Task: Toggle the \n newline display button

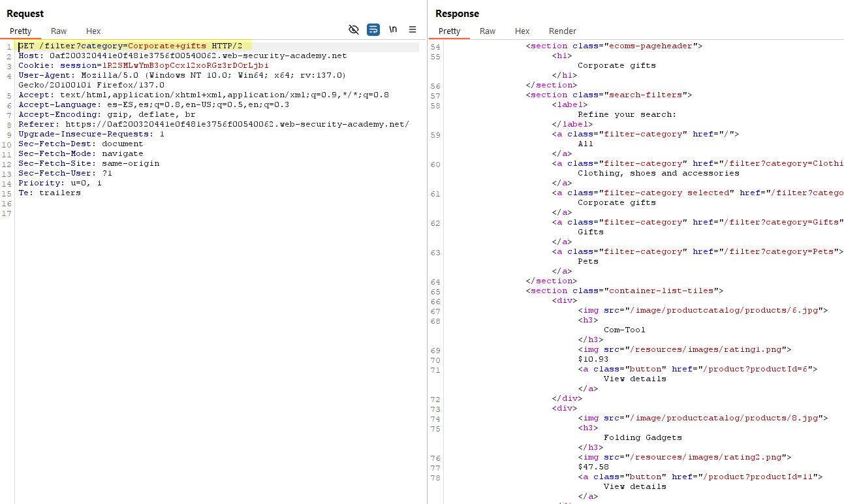Action: [x=393, y=29]
